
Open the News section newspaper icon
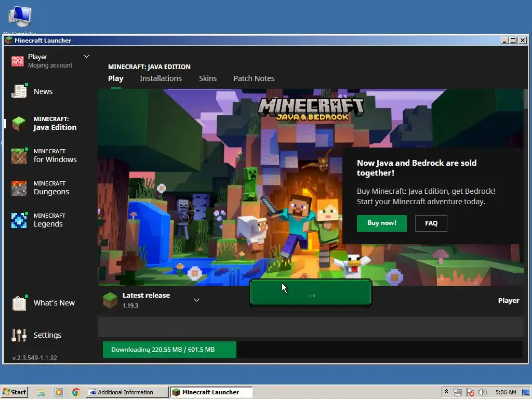(x=19, y=91)
